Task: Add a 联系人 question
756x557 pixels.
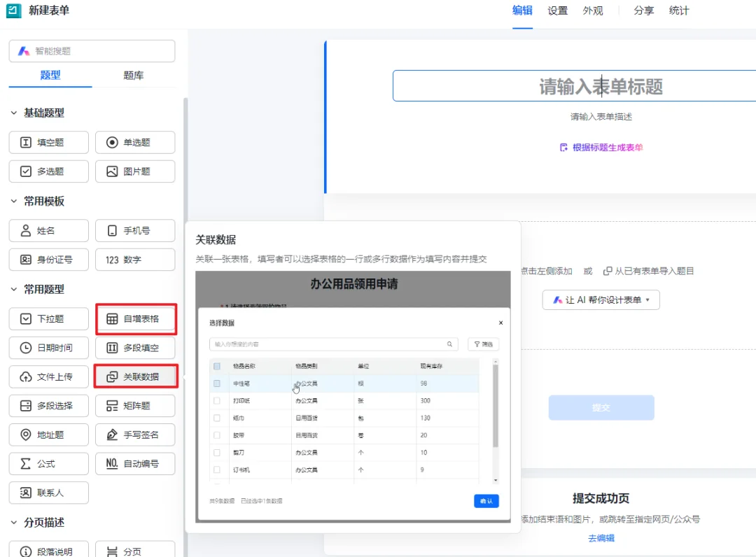Action: tap(49, 493)
